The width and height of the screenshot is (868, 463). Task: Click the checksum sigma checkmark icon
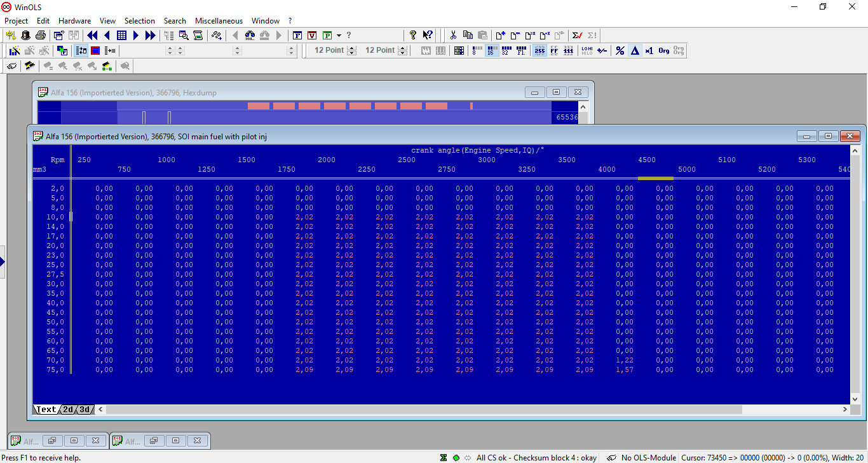[x=577, y=36]
